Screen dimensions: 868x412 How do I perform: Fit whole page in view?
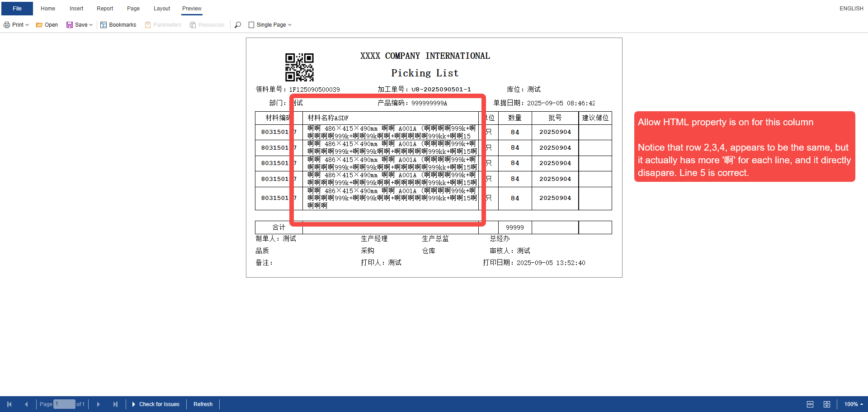click(x=826, y=404)
